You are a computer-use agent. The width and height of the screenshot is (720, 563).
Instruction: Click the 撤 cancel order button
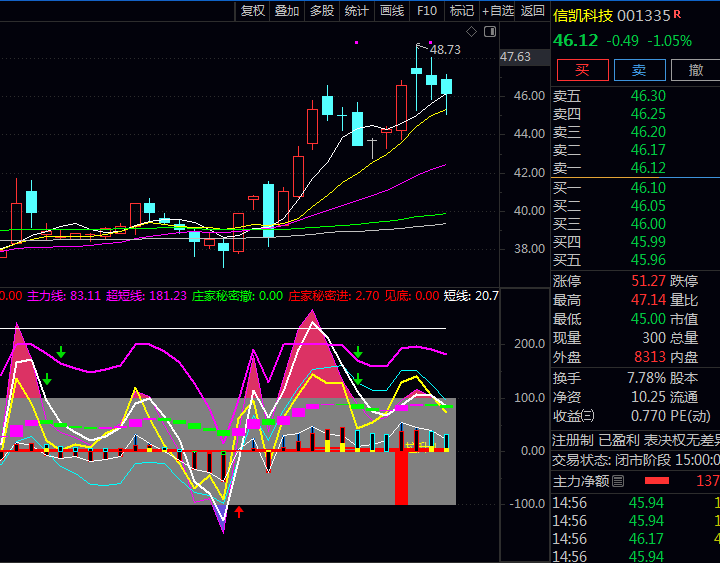click(x=695, y=69)
